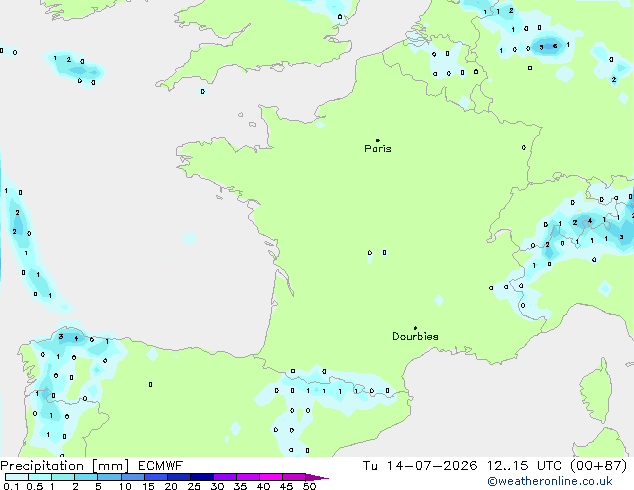This screenshot has width=634, height=490.
Task: Click the magenta 40 mm legend swatch
Action: click(271, 477)
